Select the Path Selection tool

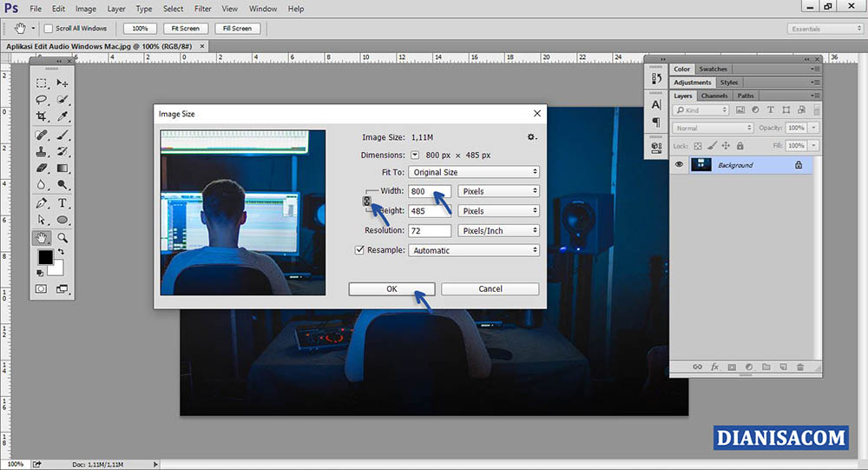coord(42,220)
